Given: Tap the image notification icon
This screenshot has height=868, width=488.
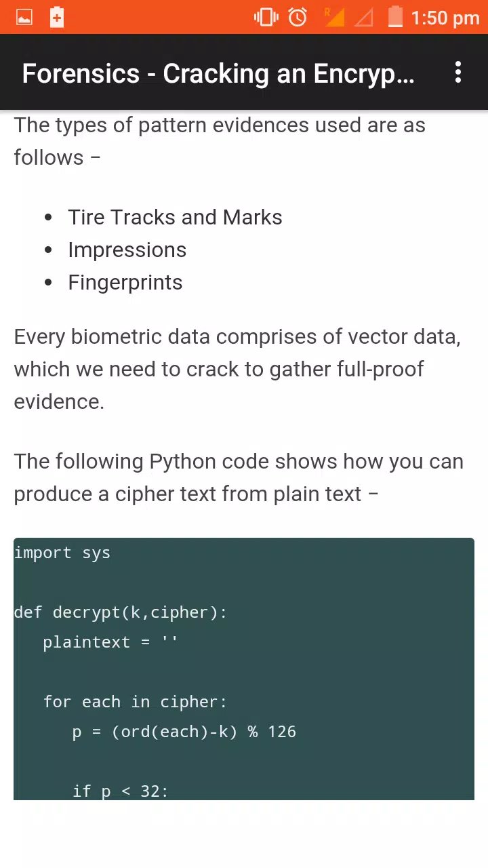Looking at the screenshot, I should point(24,18).
